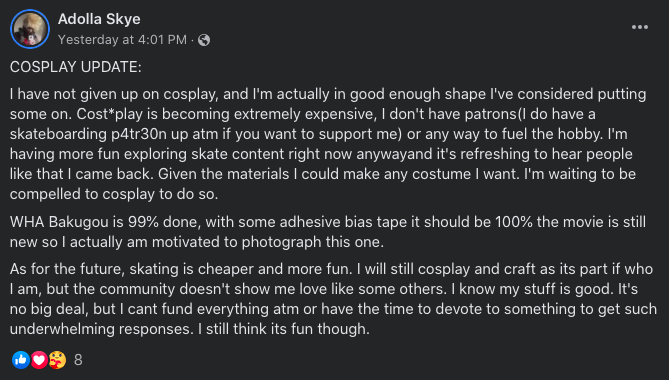
Task: Click the words 'underwhelming responses'
Action: click(x=101, y=329)
